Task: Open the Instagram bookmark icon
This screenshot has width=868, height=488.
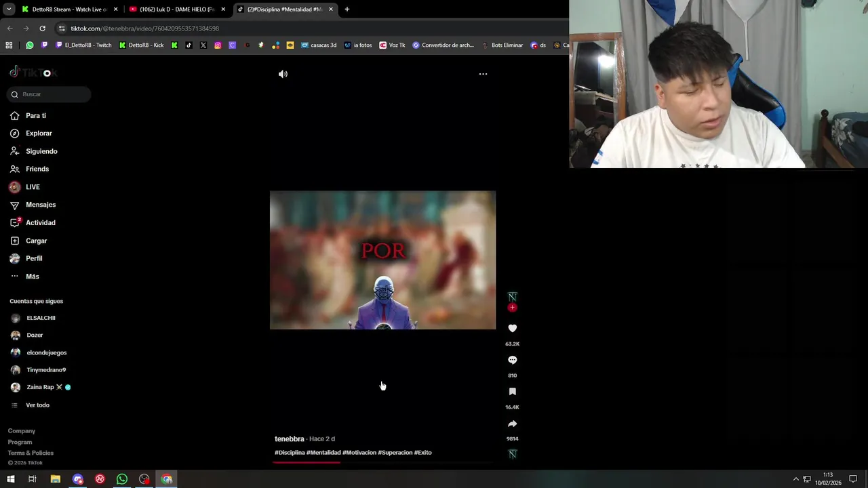Action: click(218, 45)
